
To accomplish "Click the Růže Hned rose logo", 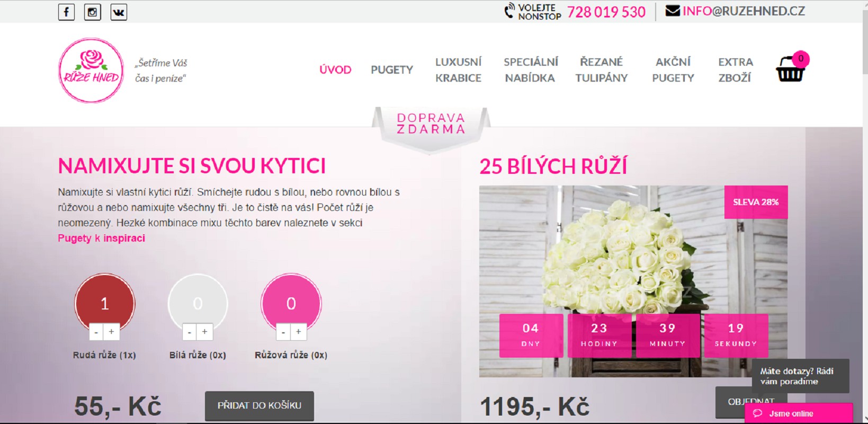I will click(x=91, y=70).
